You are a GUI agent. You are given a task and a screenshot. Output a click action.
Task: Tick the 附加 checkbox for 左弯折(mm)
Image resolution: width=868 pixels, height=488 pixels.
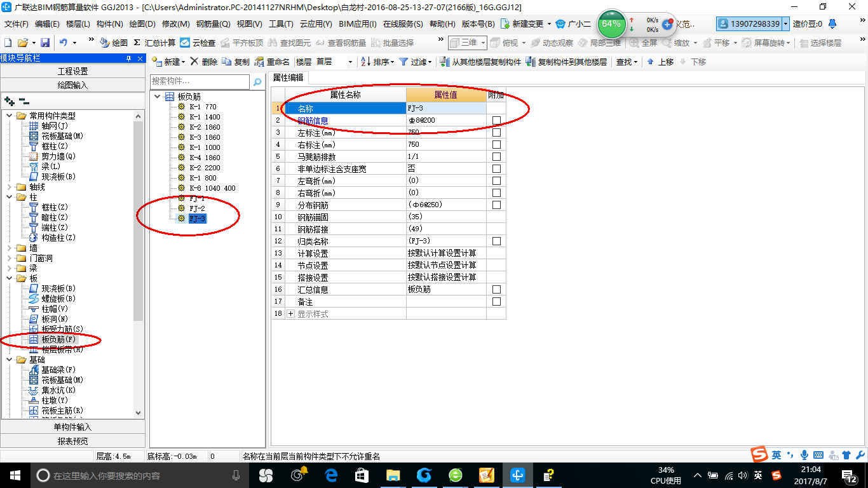496,181
